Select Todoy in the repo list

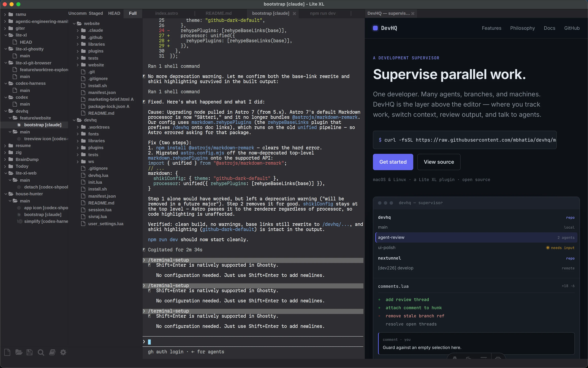(22, 166)
